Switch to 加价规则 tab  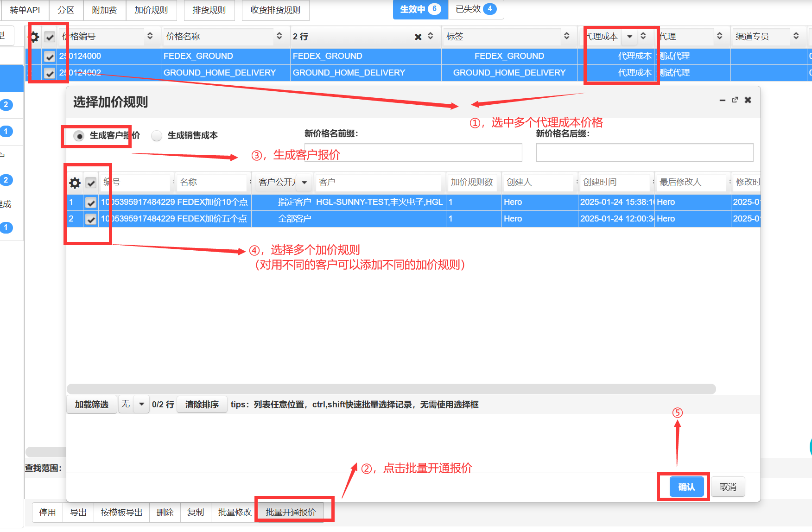(151, 10)
